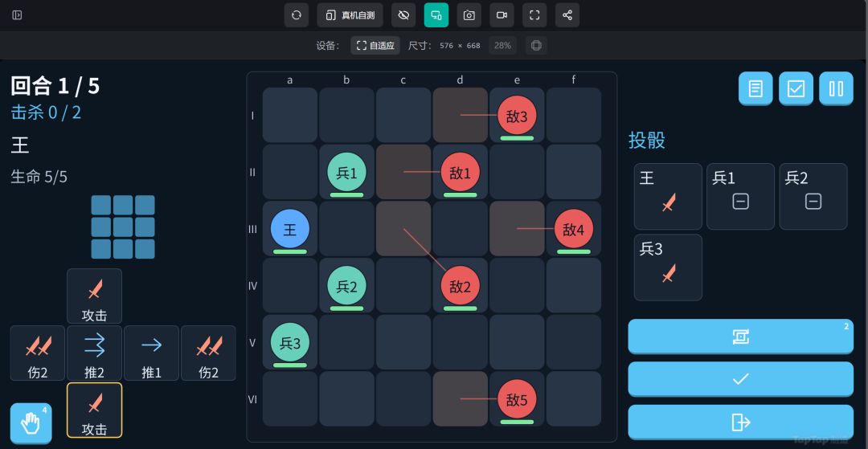The image size is (868, 449).
Task: Click the refresh preview icon
Action: 296,15
